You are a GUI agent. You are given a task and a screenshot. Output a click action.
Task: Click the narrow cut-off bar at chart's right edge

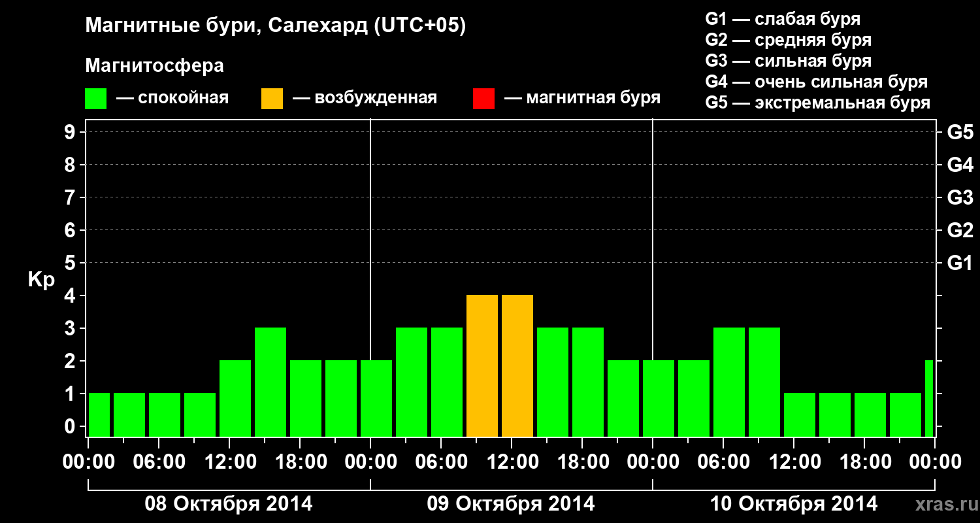click(929, 399)
